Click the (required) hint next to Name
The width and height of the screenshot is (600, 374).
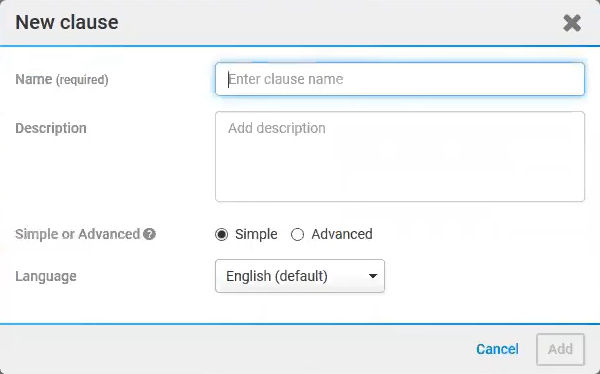point(82,80)
